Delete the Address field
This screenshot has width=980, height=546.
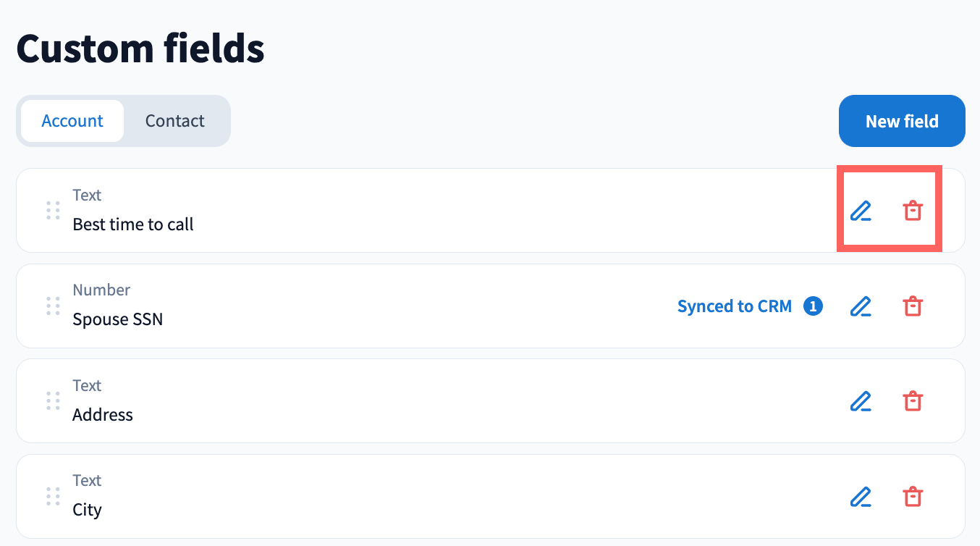(913, 401)
